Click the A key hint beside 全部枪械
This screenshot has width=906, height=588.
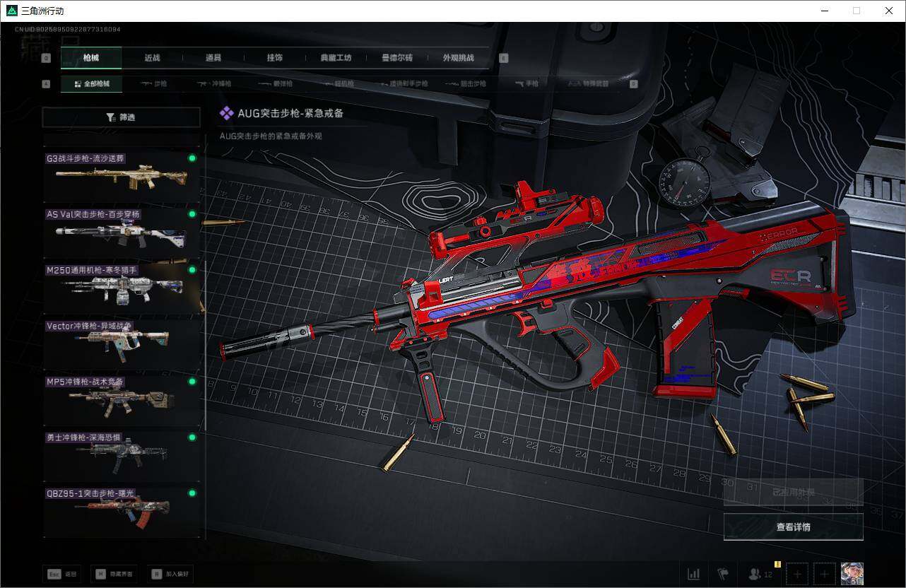coord(47,84)
